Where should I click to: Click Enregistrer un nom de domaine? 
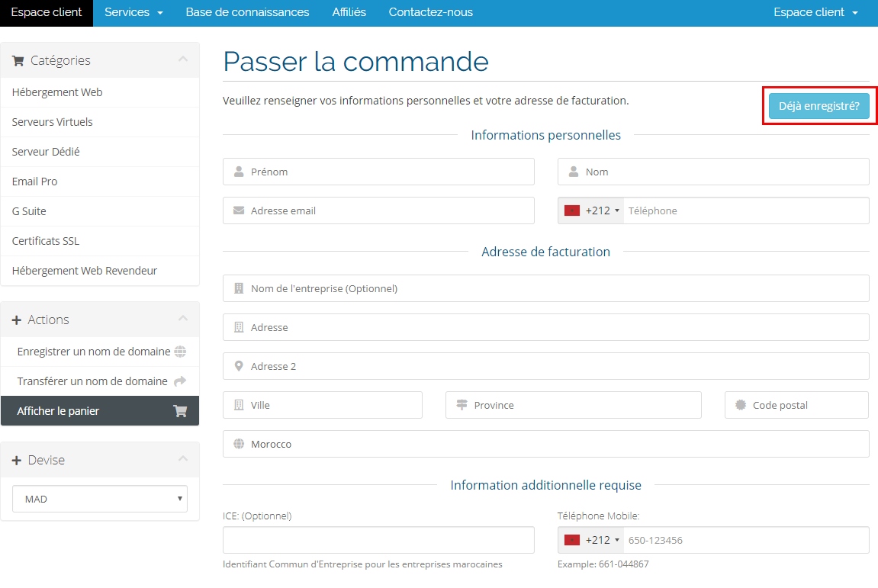coord(100,352)
